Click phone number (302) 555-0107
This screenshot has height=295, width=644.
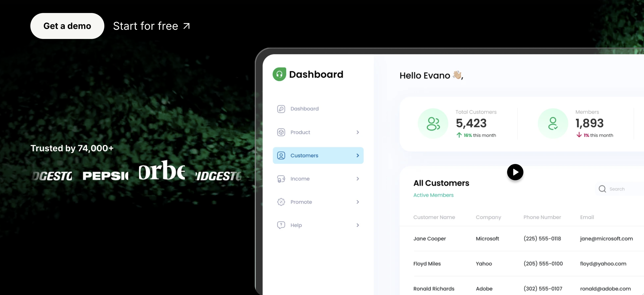pos(543,289)
